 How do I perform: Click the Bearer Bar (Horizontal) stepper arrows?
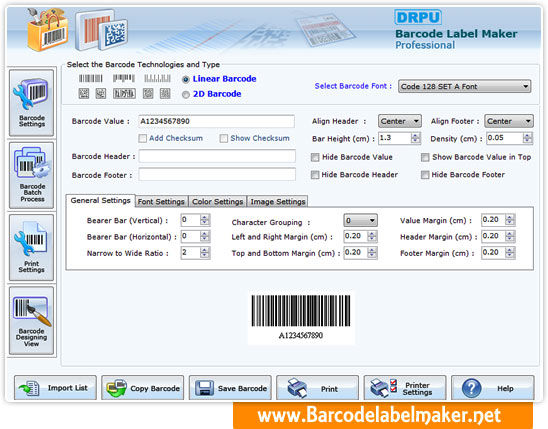click(204, 236)
